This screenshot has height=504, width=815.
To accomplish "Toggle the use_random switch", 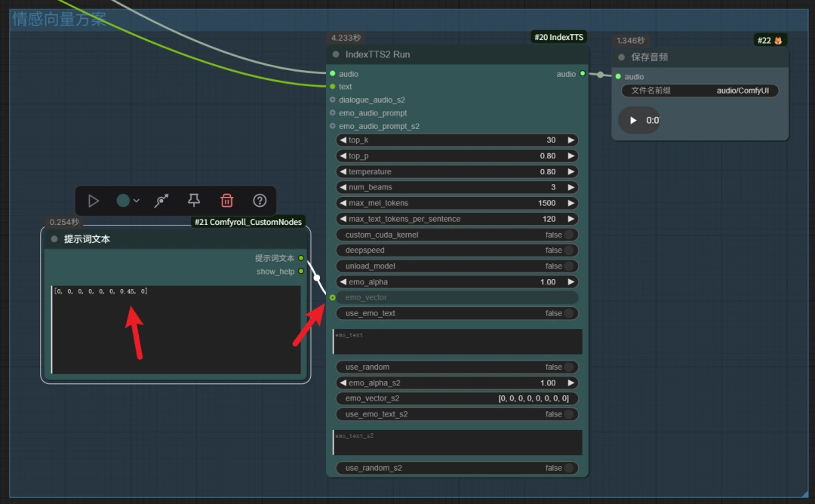I will tap(569, 367).
